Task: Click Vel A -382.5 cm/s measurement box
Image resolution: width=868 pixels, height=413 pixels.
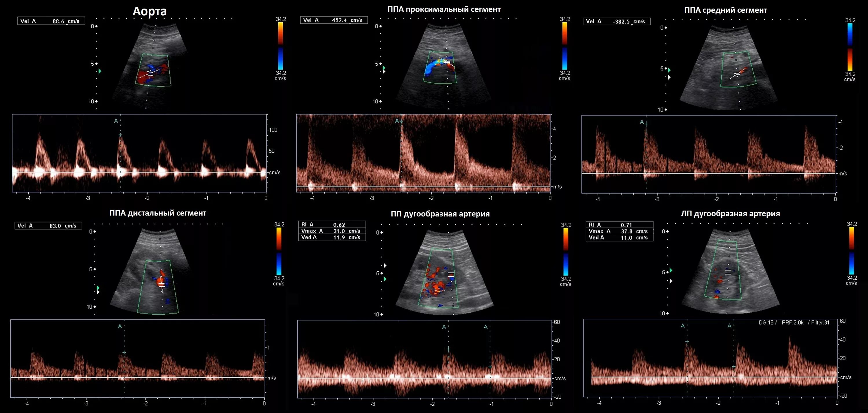Action: (x=616, y=22)
